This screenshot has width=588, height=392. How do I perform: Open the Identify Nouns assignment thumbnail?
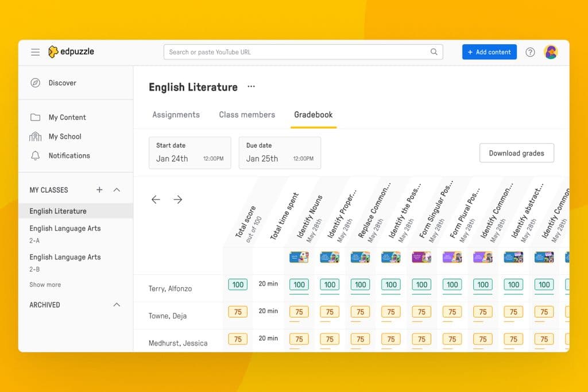(x=299, y=257)
